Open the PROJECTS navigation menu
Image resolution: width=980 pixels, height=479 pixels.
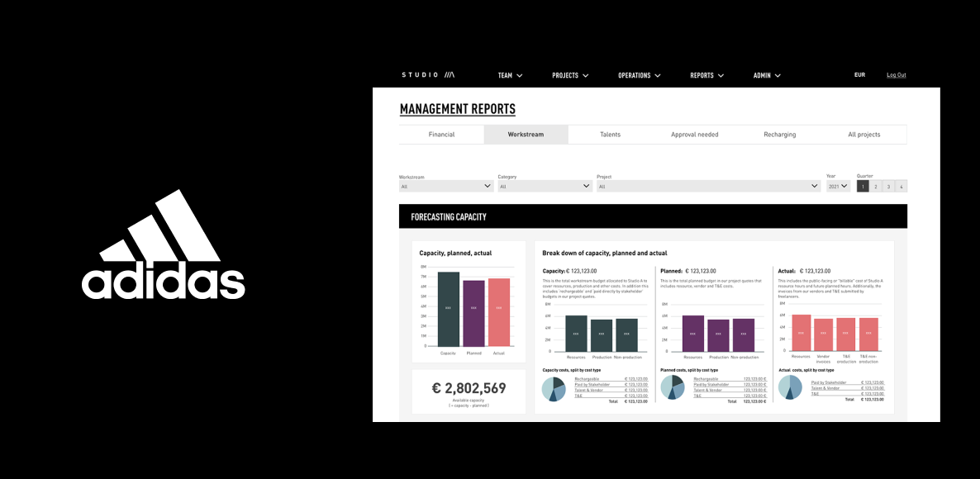(570, 75)
